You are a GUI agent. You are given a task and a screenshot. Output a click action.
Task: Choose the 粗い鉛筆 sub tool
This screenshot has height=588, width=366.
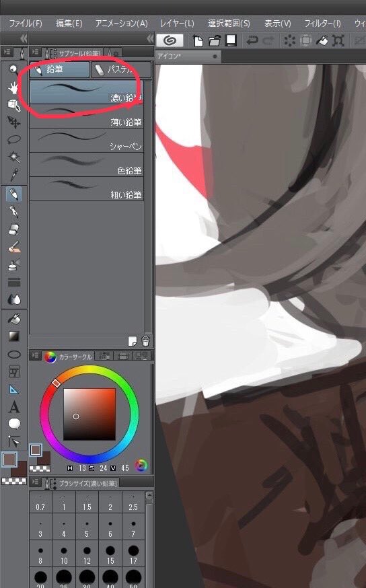pyautogui.click(x=87, y=188)
